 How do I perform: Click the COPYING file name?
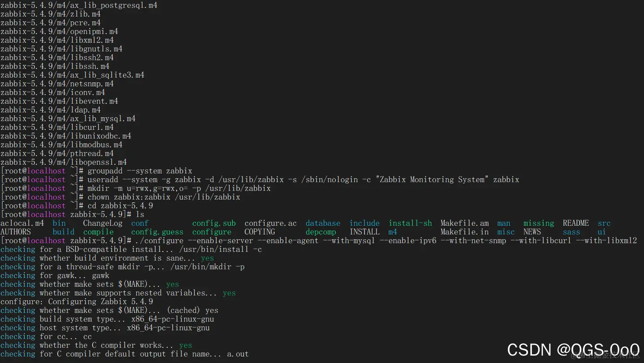[260, 232]
